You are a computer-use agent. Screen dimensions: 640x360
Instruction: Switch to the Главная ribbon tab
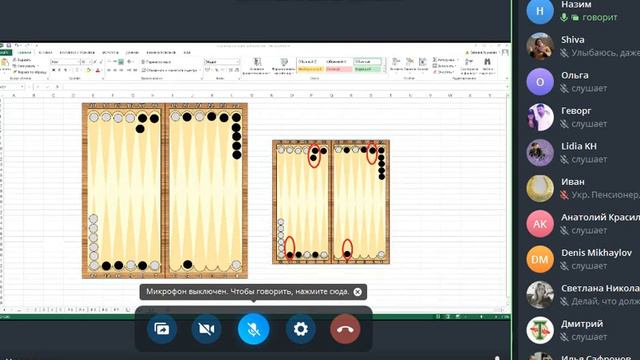[24, 53]
